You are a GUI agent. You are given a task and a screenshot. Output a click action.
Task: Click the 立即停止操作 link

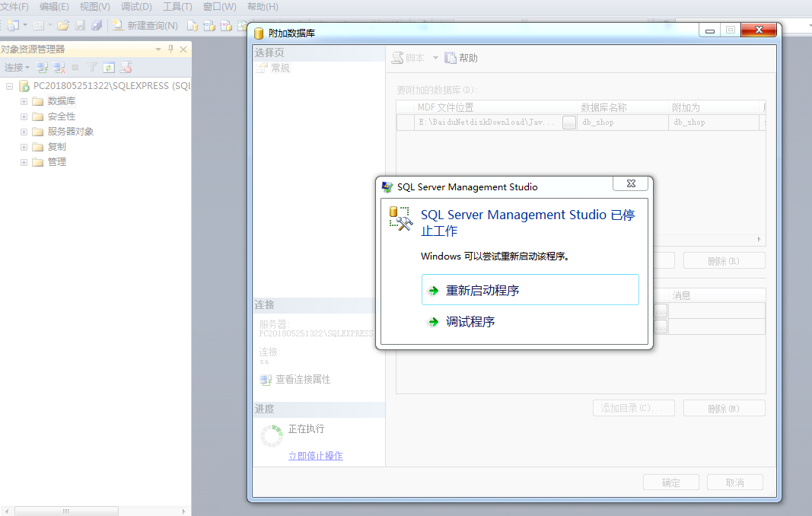(315, 456)
